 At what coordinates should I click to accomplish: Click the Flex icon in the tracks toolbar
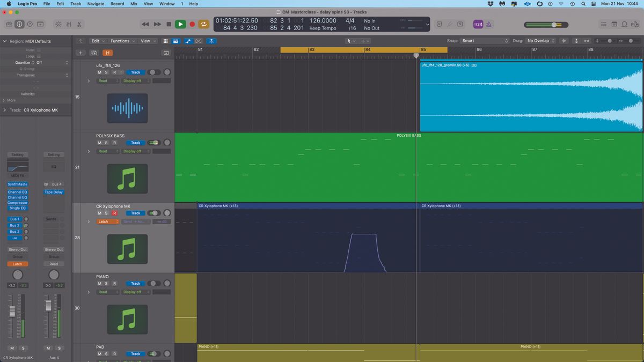click(x=198, y=41)
